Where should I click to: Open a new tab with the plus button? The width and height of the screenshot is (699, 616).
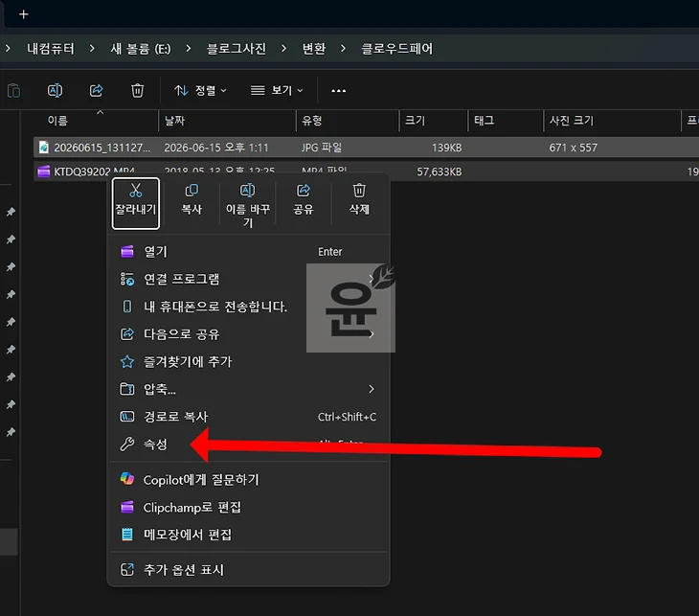coord(24,14)
